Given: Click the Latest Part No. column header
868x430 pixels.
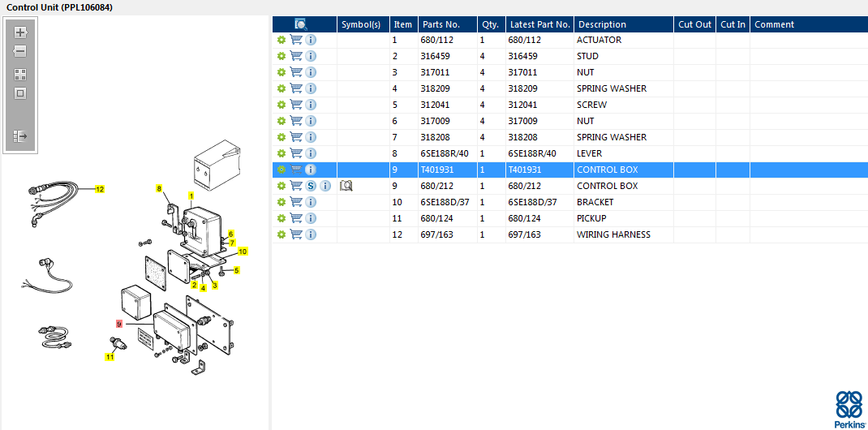Looking at the screenshot, I should click(x=539, y=24).
